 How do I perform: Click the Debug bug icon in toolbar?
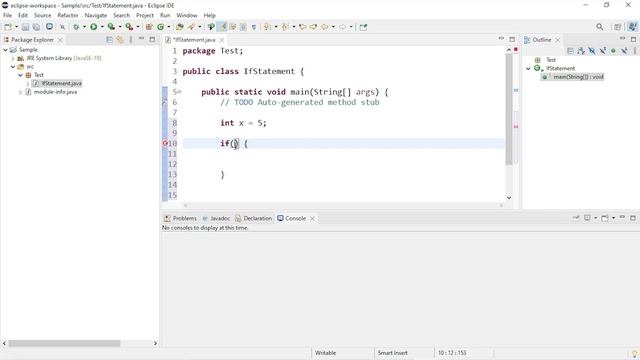(76, 27)
